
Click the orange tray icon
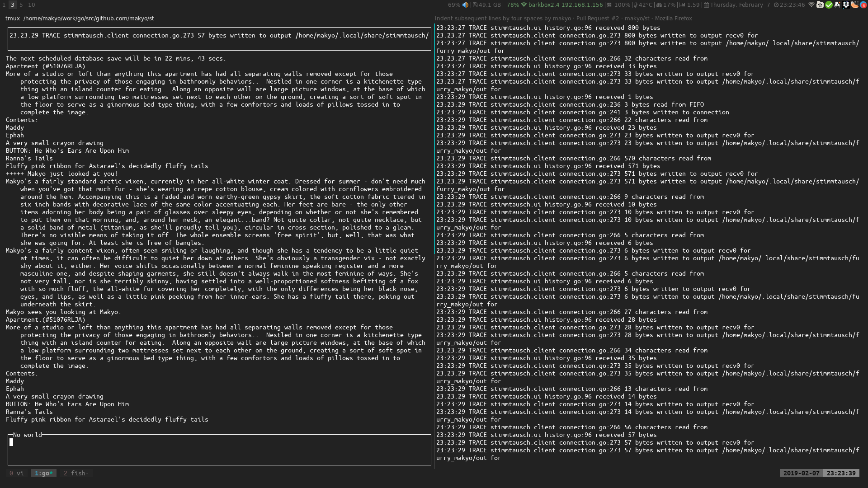(x=854, y=5)
